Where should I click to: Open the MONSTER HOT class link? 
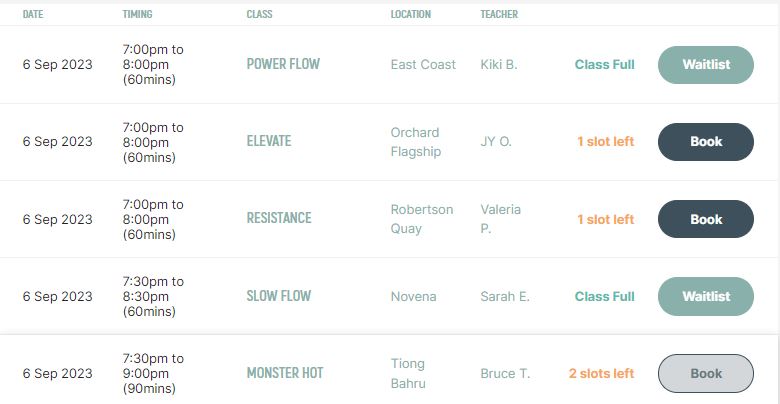pos(285,373)
